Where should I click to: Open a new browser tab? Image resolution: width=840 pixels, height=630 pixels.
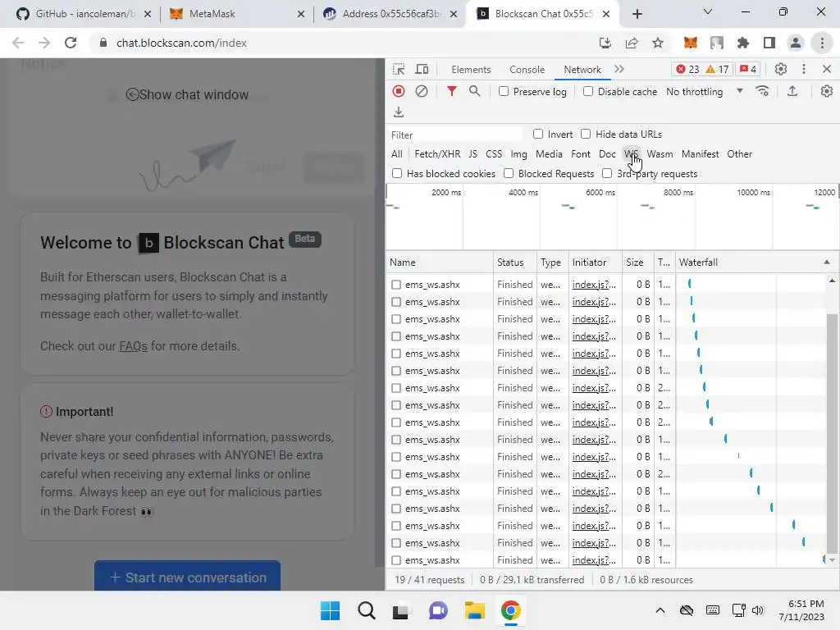637,14
